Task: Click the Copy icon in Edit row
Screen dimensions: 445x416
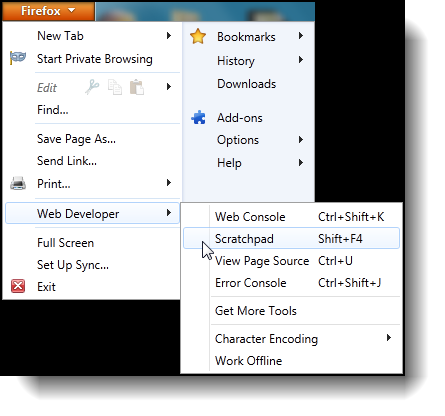Action: click(x=115, y=87)
